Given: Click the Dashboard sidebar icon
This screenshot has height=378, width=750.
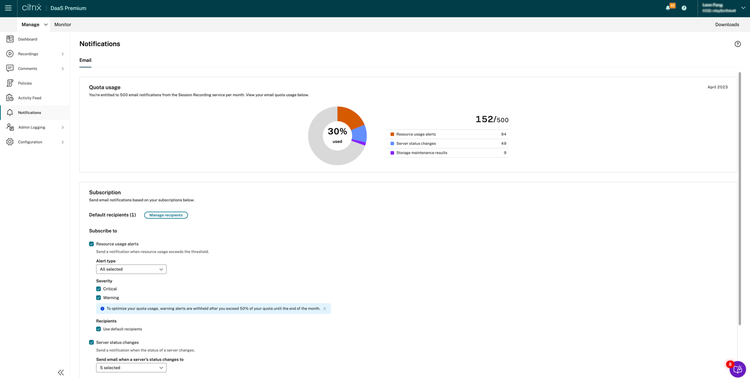Looking at the screenshot, I should [10, 39].
